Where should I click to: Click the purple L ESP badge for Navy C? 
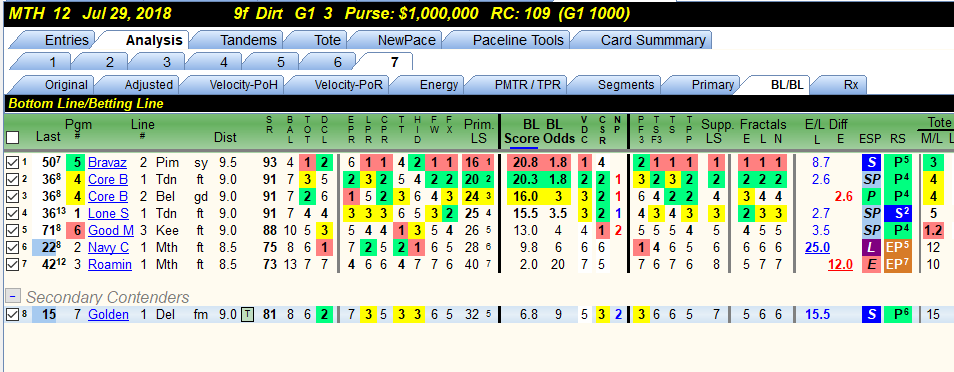(872, 248)
